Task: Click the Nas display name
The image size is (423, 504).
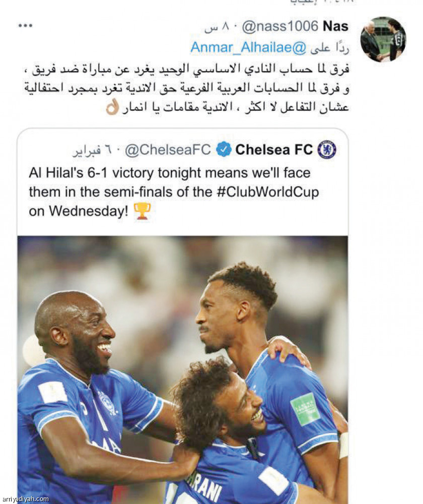Action: pyautogui.click(x=335, y=26)
